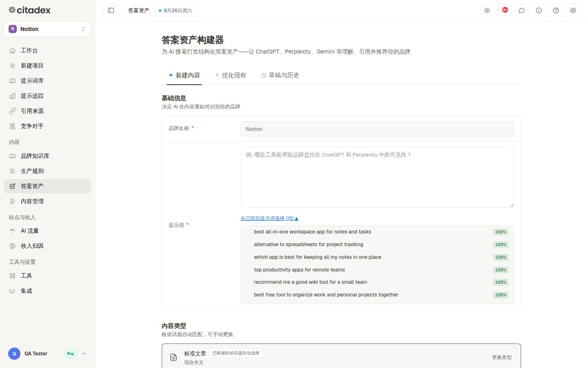Expand the Notion workspace switcher
Viewport: 588px width, 368px height.
(47, 29)
